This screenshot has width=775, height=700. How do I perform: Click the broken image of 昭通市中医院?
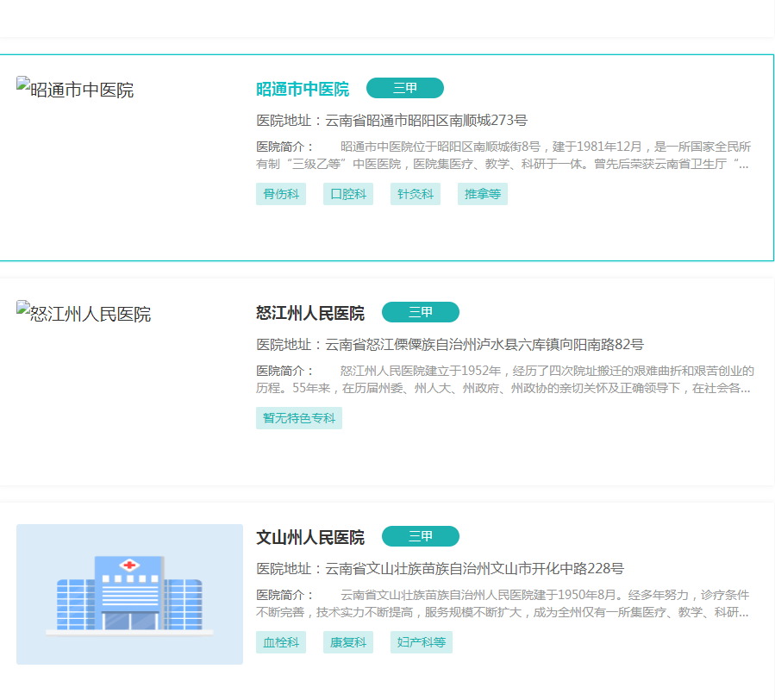(75, 89)
